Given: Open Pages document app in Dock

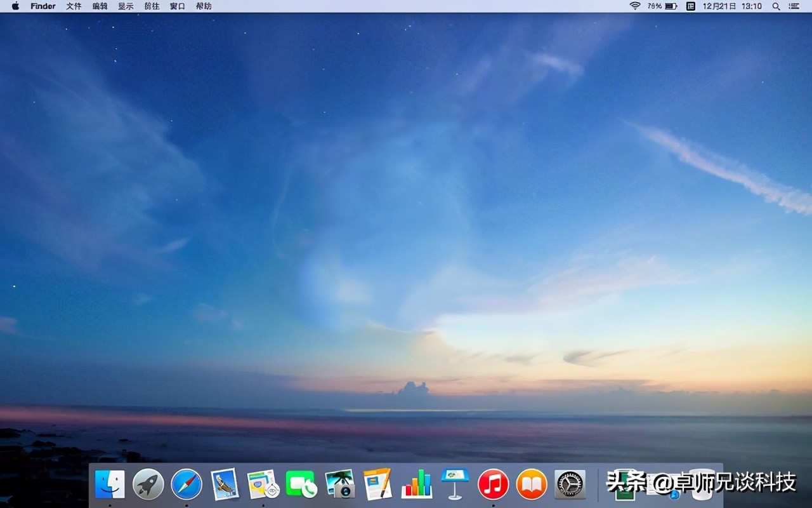Looking at the screenshot, I should (x=378, y=485).
